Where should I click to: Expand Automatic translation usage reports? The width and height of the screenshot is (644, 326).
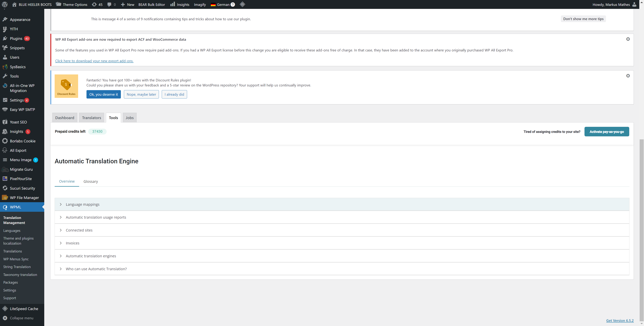(342, 217)
